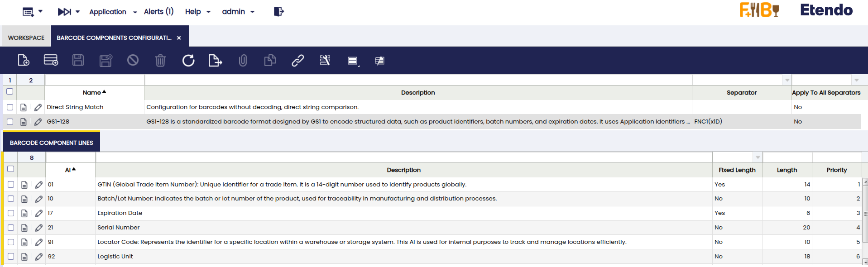The image size is (868, 267).
Task: Click the Refresh toolbar icon
Action: (x=188, y=60)
